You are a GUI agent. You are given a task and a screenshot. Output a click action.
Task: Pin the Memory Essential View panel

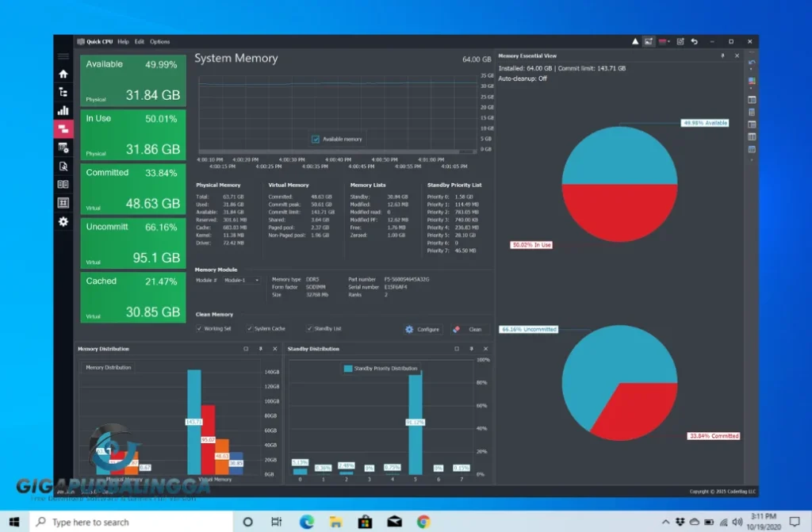(722, 56)
